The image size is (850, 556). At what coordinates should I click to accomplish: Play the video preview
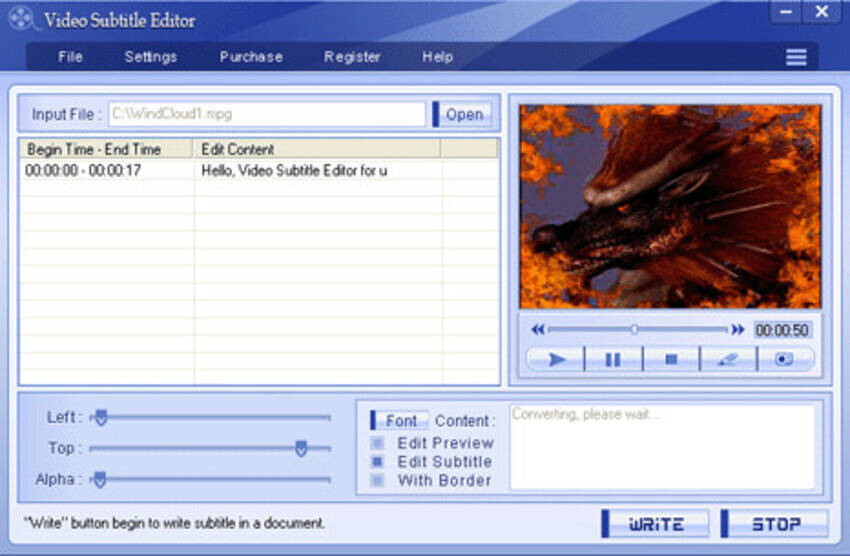[556, 359]
